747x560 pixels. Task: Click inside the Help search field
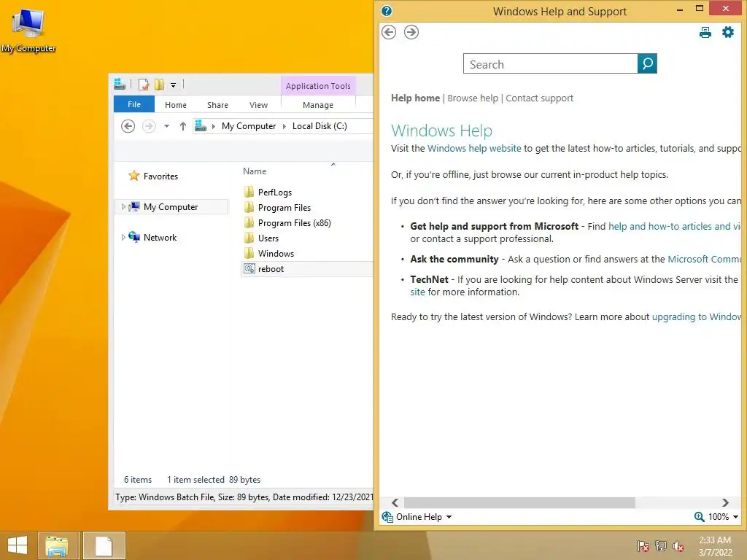pyautogui.click(x=550, y=64)
